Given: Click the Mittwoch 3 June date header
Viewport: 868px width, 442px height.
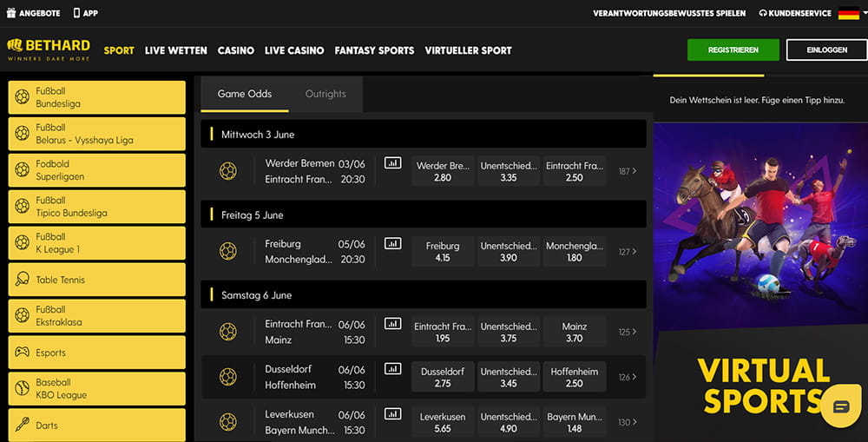Looking at the screenshot, I should coord(424,134).
